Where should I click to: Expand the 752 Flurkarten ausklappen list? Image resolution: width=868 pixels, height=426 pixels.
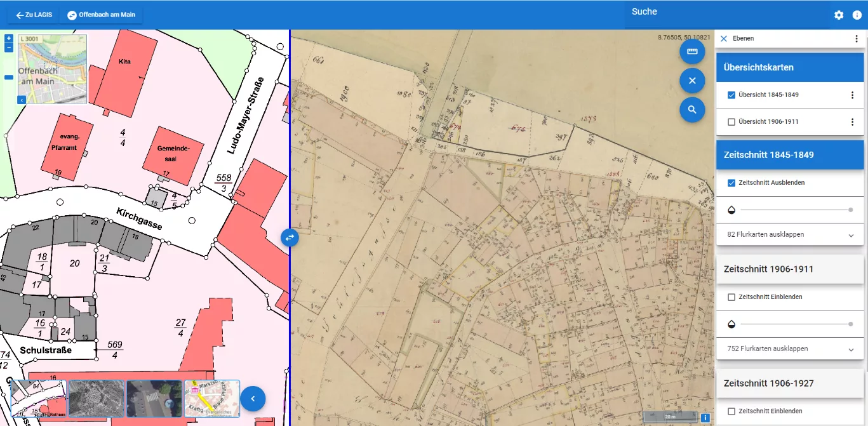coord(790,349)
